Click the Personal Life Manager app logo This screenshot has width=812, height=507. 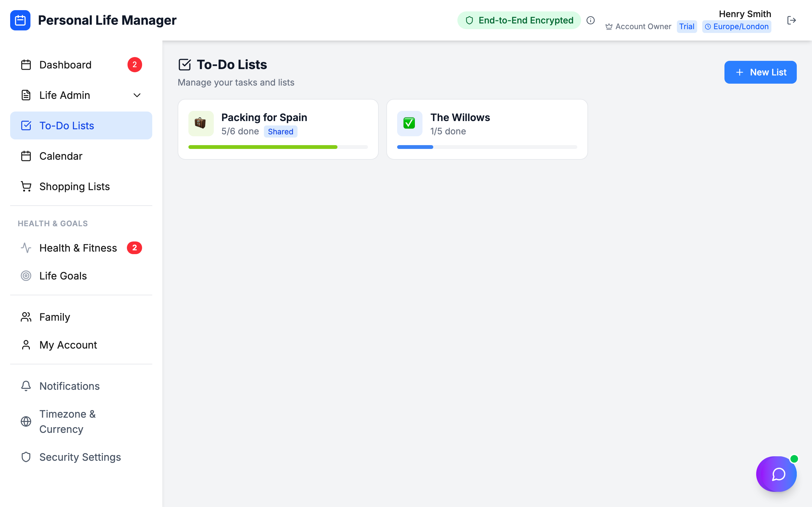click(x=20, y=20)
